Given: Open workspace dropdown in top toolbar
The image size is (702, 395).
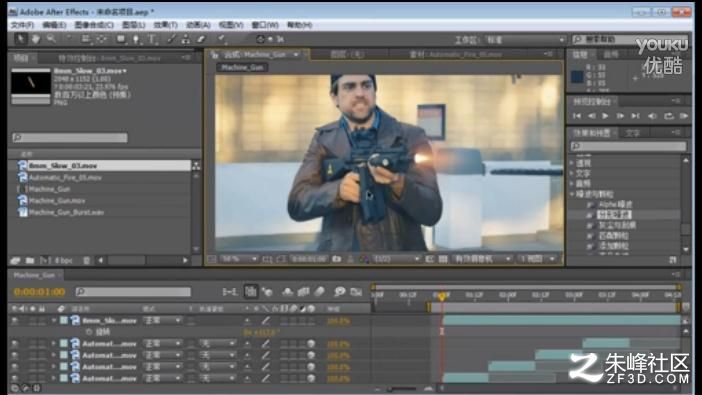Looking at the screenshot, I should [524, 40].
